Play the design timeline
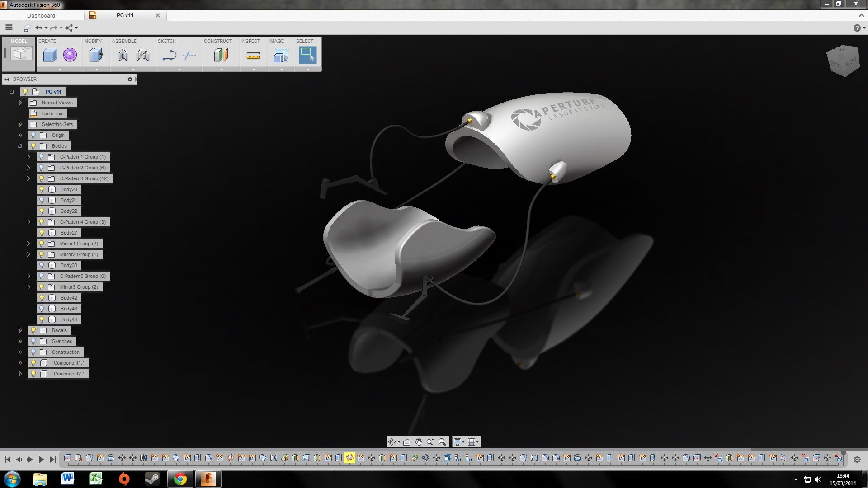 pyautogui.click(x=41, y=460)
